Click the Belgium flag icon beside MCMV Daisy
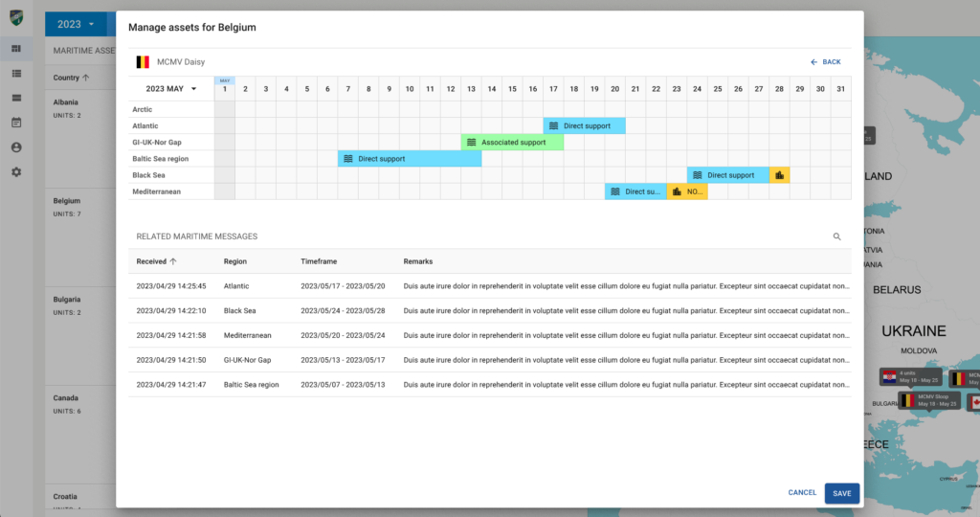Viewport: 980px width, 517px height. (x=142, y=62)
